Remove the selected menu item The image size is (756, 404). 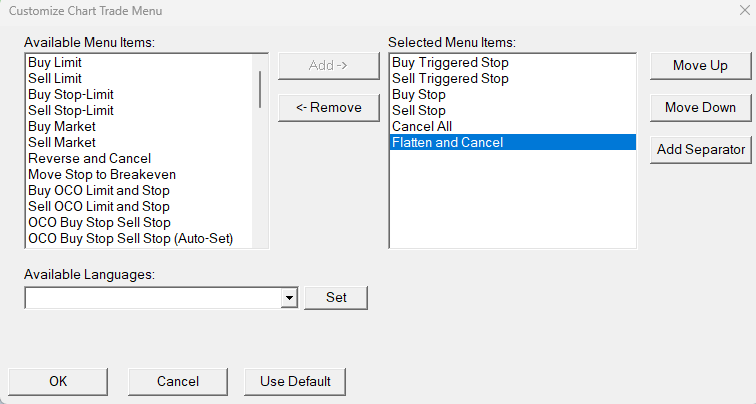pyautogui.click(x=328, y=107)
